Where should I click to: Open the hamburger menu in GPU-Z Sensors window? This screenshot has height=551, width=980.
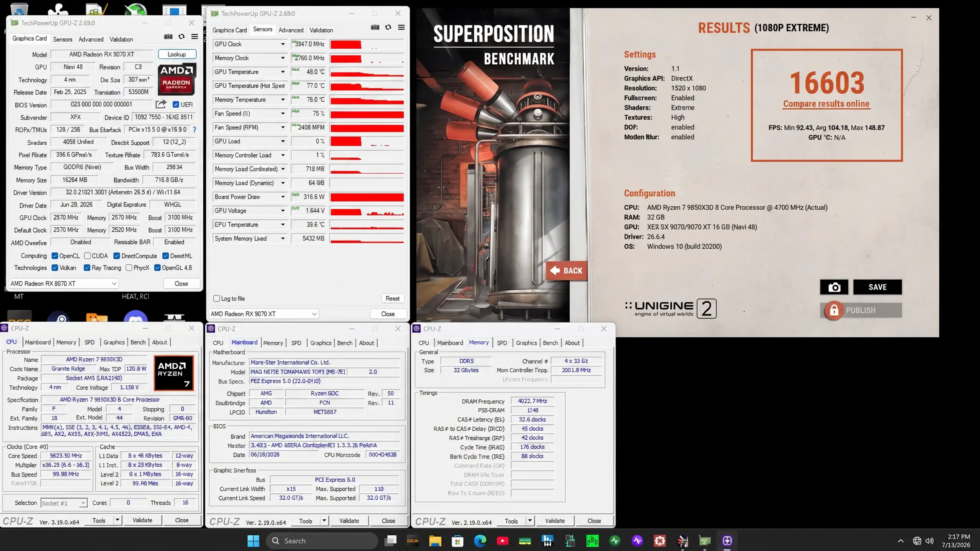tap(401, 27)
